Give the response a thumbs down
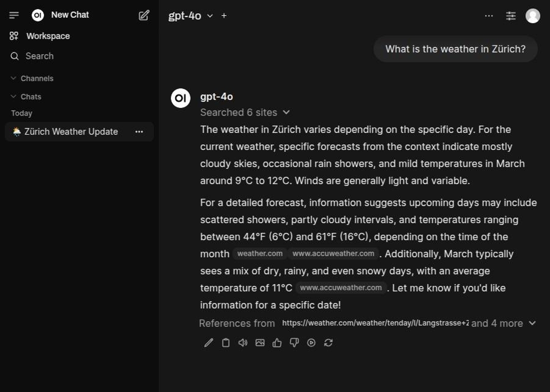The image size is (550, 392). [294, 343]
